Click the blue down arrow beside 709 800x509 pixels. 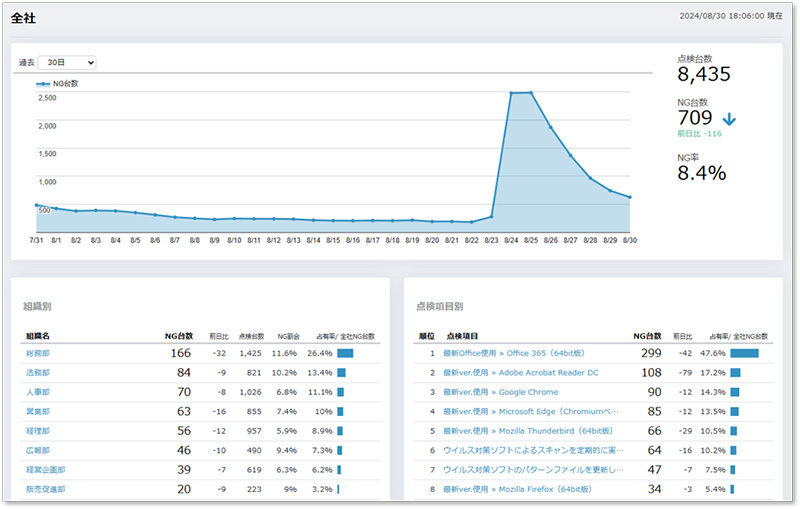click(x=729, y=119)
